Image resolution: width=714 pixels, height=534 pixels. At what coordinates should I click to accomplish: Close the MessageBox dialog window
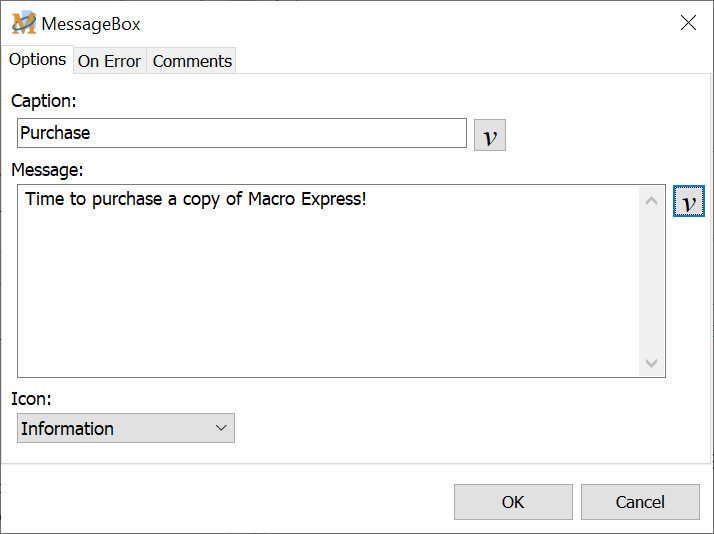pos(688,23)
